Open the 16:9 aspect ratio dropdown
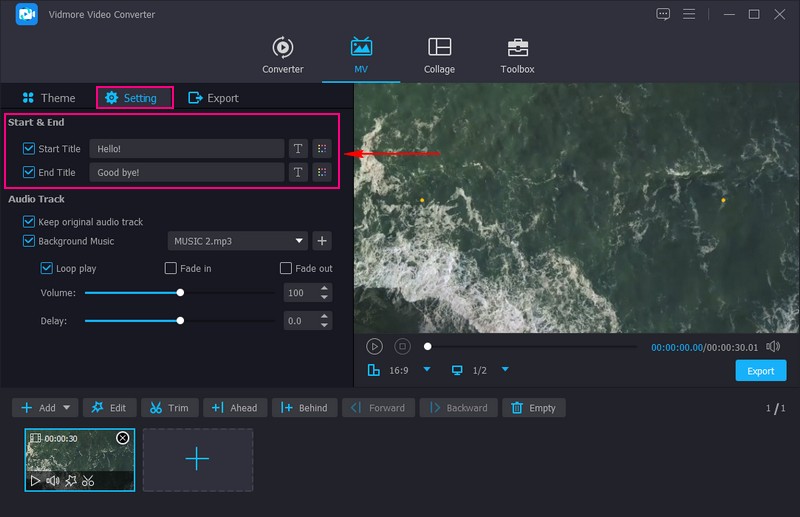800x517 pixels. (x=427, y=370)
